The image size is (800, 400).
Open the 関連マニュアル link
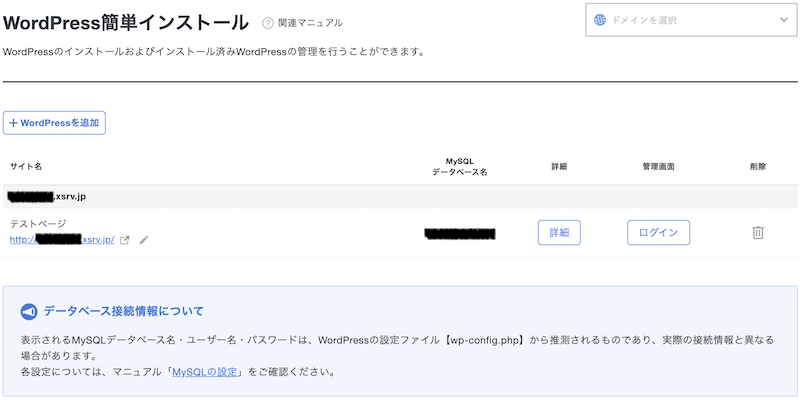pyautogui.click(x=310, y=23)
